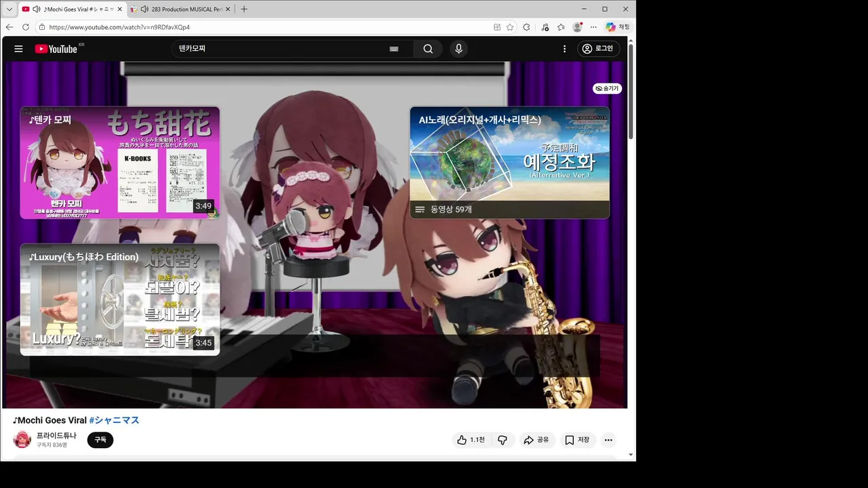Image resolution: width=868 pixels, height=488 pixels.
Task: Open Copilot 채팅 sidebar button
Action: click(x=618, y=27)
